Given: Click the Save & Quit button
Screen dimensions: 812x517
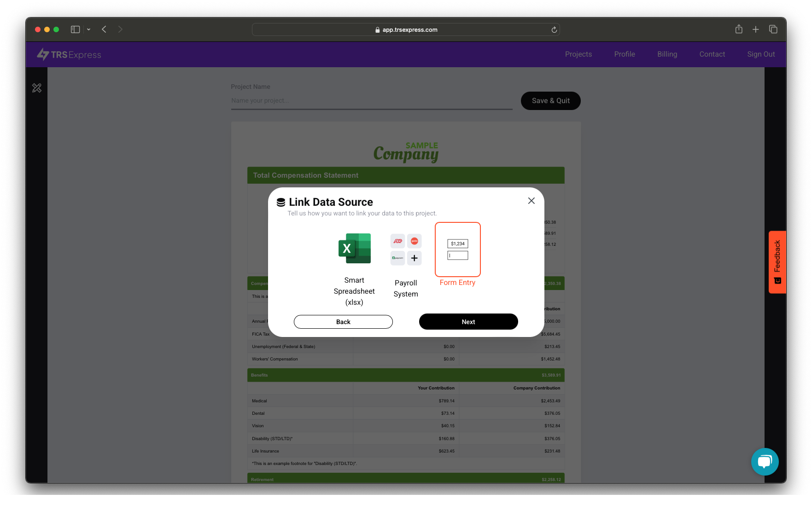Looking at the screenshot, I should click(x=550, y=101).
